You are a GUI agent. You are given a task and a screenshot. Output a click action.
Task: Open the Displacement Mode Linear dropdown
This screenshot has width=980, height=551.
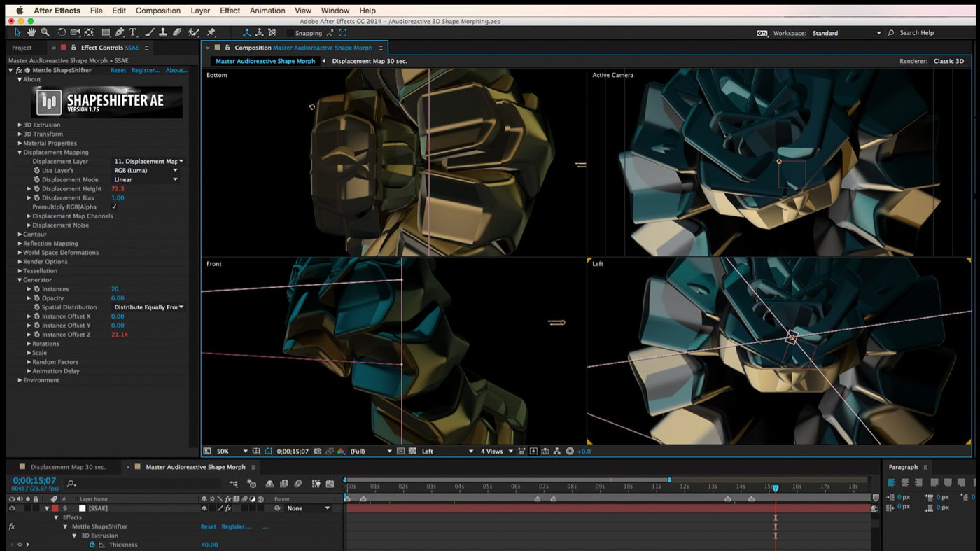click(146, 180)
